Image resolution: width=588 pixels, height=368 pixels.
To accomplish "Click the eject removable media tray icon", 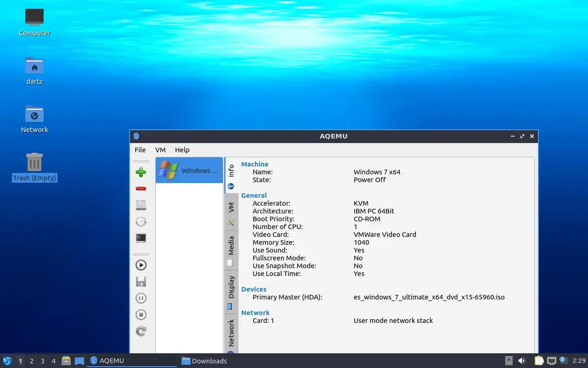I will 509,361.
